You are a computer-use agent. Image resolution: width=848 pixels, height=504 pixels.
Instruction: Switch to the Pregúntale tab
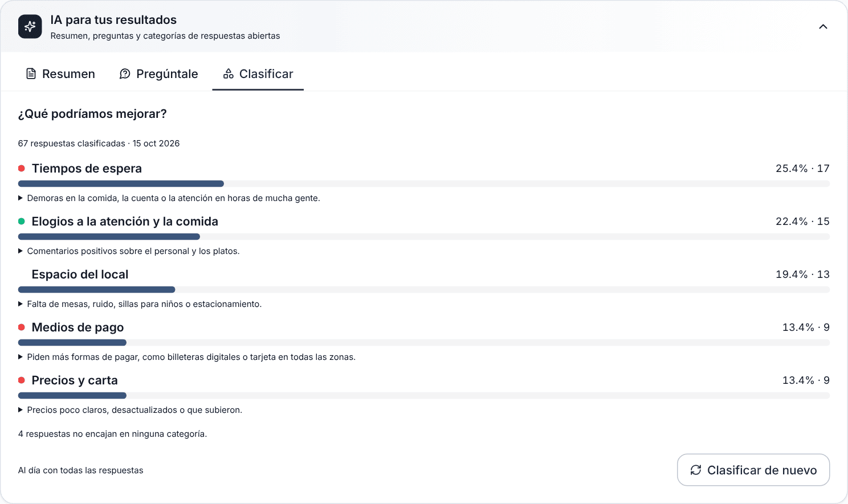point(158,73)
